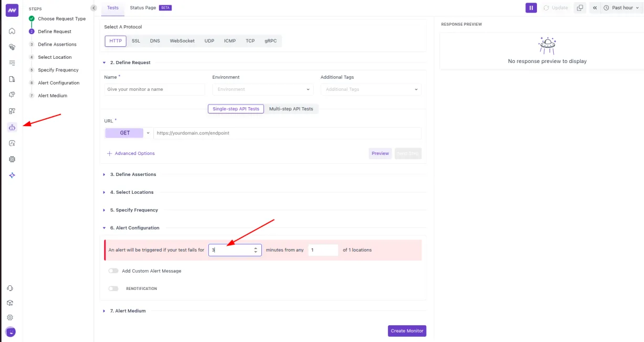The width and height of the screenshot is (644, 342).
Task: Increment the minutes stepper arrows
Action: pos(256,248)
